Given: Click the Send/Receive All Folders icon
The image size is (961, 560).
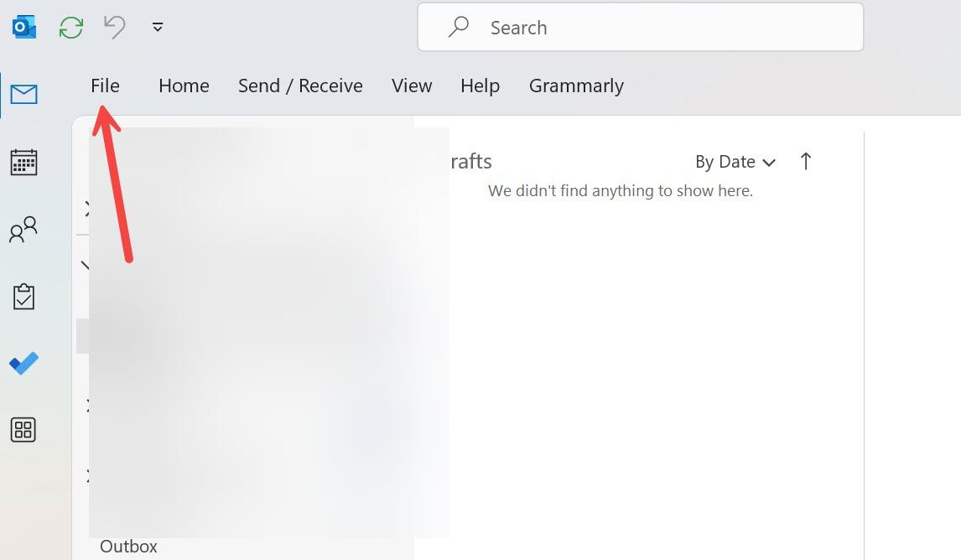Looking at the screenshot, I should click(71, 26).
